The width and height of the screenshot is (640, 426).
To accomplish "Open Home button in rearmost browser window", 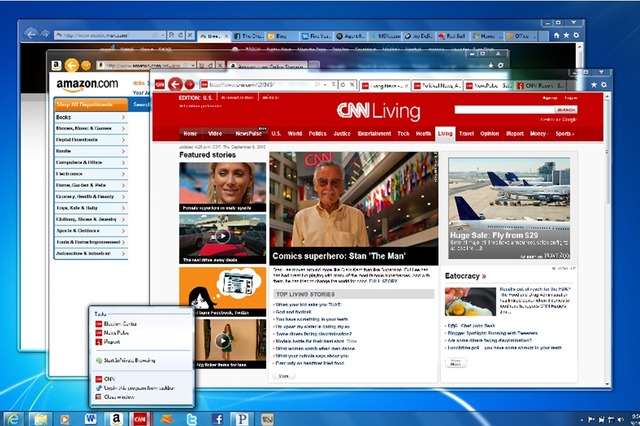I will click(556, 36).
